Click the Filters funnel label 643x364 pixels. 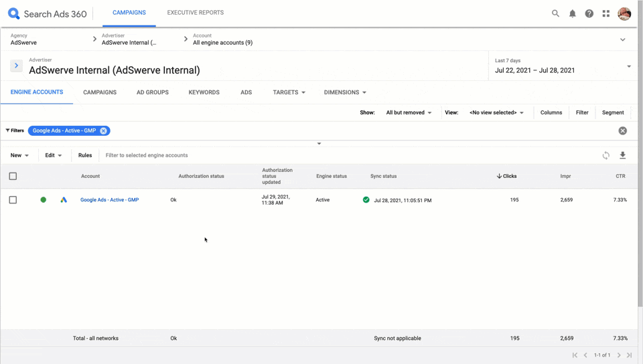pyautogui.click(x=15, y=130)
